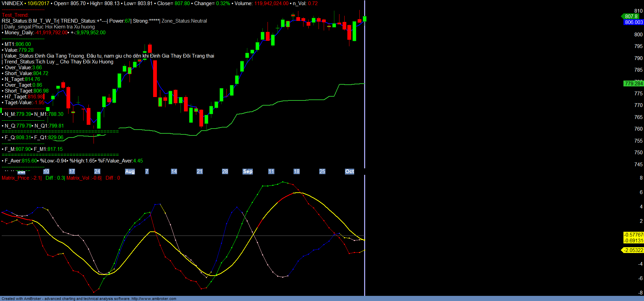Click the yellow -0.57767 indicator tag
This screenshot has height=301, width=644.
(x=633, y=235)
